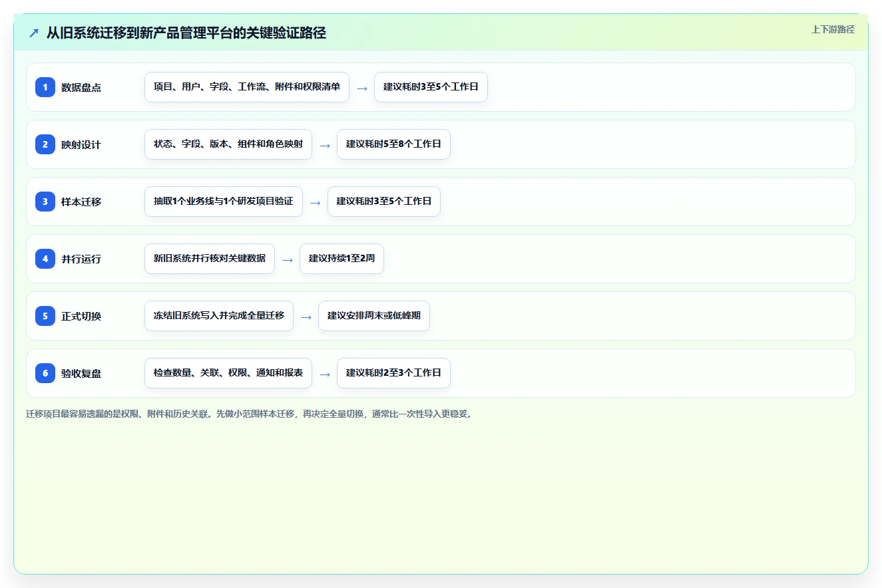Click the 上下游路径 label in the header
This screenshot has width=882, height=588.
833,29
